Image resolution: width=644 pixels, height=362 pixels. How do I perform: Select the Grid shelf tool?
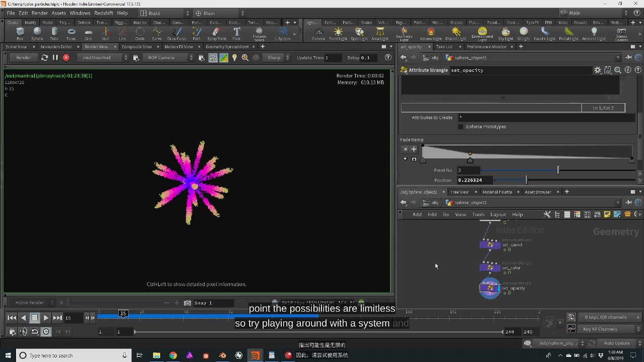pos(88,34)
